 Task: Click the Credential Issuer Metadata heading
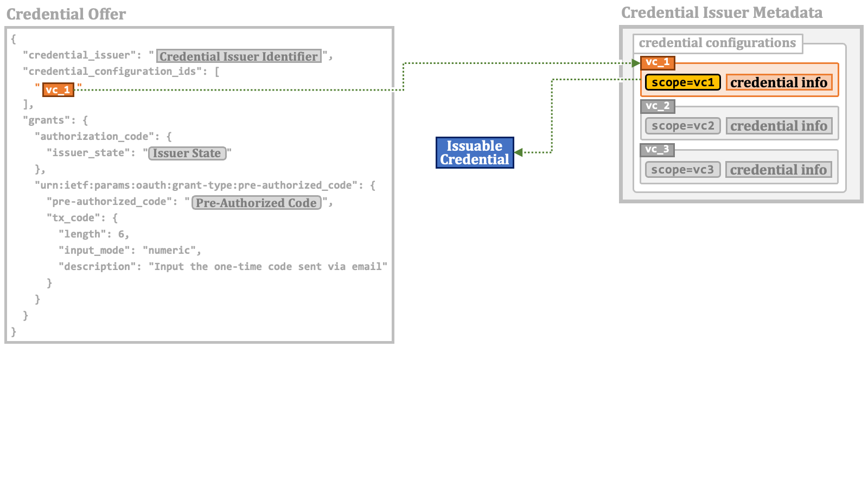(722, 12)
